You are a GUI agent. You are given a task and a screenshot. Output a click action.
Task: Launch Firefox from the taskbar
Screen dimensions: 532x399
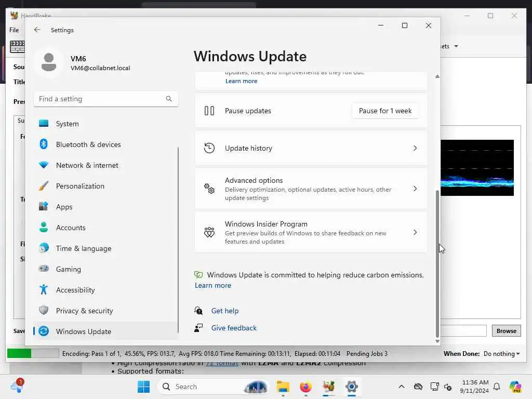pyautogui.click(x=305, y=387)
